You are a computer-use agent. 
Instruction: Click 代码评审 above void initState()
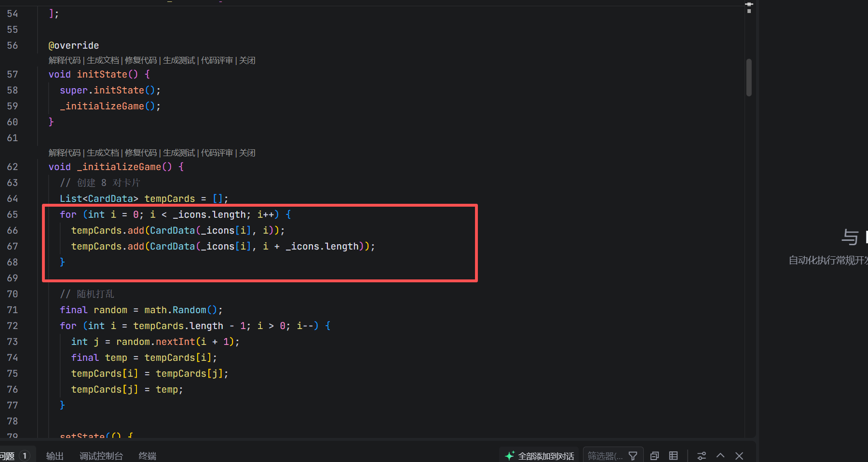(217, 60)
